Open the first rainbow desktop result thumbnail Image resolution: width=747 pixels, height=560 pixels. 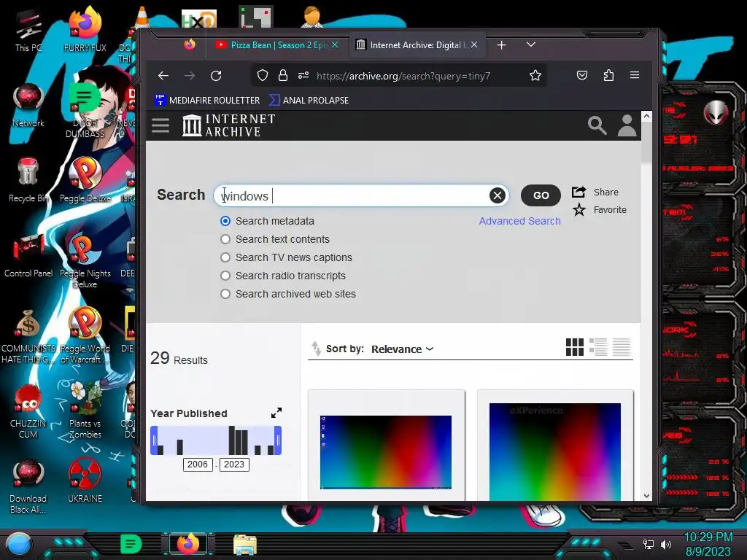click(386, 452)
